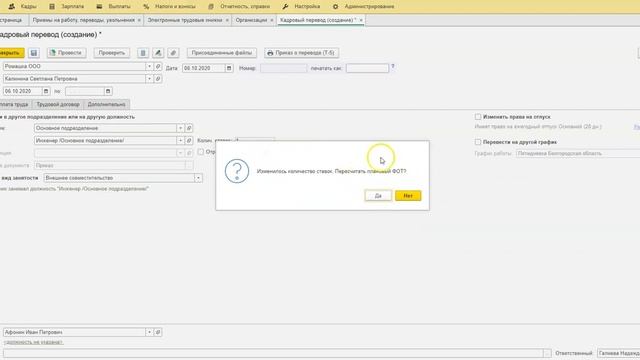Screen dimensions: 640x360
Task: Expand the Инженер position dropdown
Action: pos(180,140)
